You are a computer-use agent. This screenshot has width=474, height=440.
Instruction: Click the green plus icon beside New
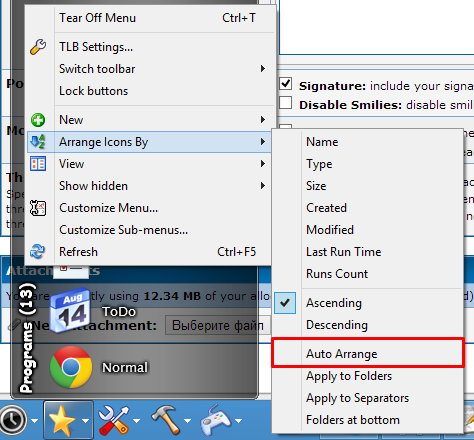(38, 120)
